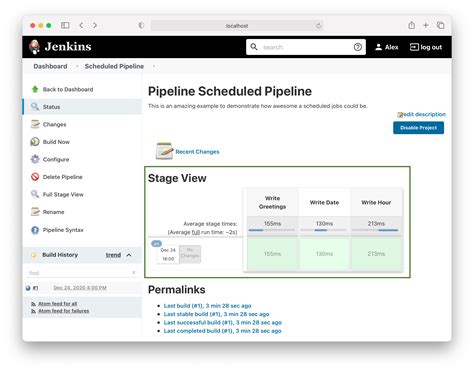Click the log out link

(x=426, y=47)
